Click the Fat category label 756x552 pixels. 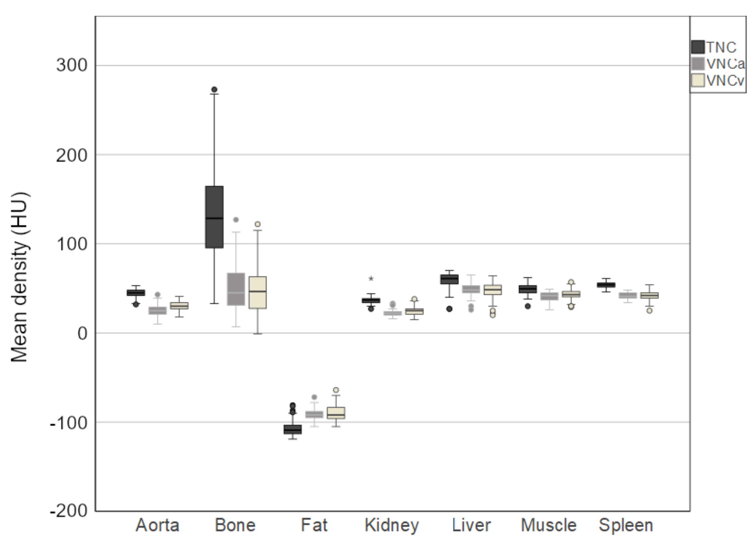[314, 525]
